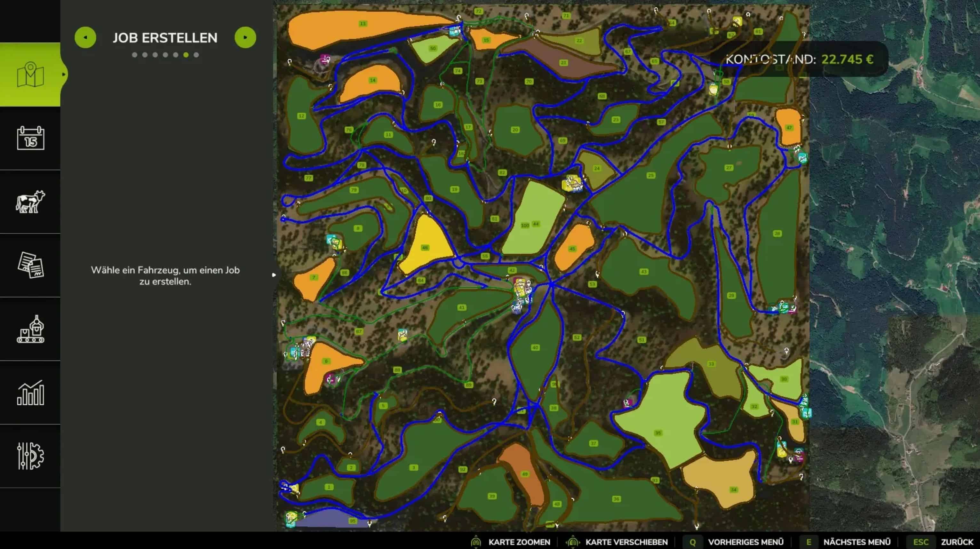Open the calendar sidebar icon
Screen dimensions: 980x549
pyautogui.click(x=30, y=138)
